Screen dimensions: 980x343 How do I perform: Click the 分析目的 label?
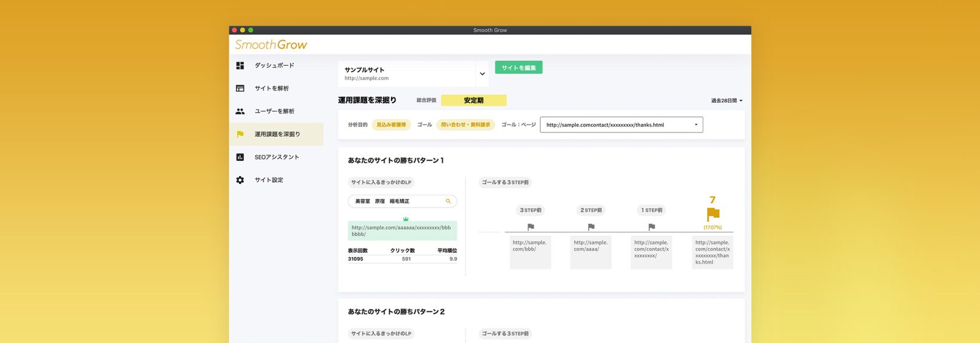[x=357, y=125]
